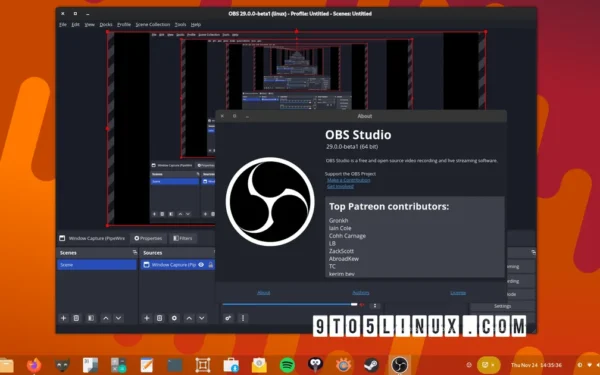Open scene filters icon in Scenes toolbar
The image size is (600, 375).
pos(91,318)
